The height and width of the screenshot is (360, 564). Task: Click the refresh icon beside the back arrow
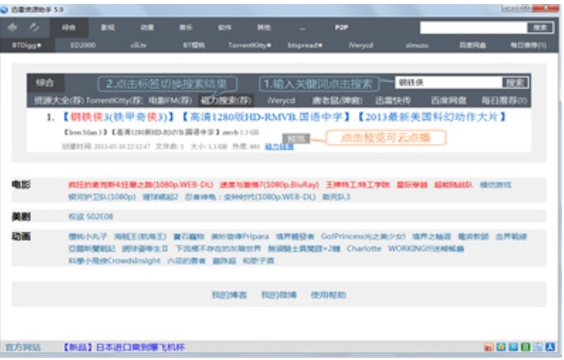35,27
